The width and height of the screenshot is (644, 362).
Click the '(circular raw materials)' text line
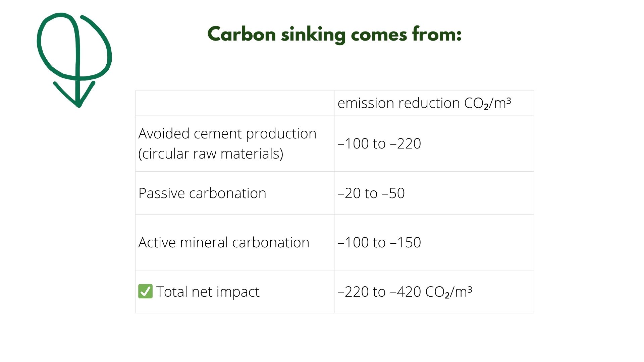211,154
